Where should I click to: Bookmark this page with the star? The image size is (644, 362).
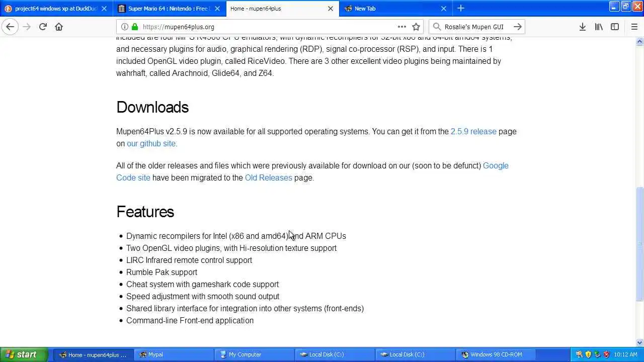click(x=416, y=27)
